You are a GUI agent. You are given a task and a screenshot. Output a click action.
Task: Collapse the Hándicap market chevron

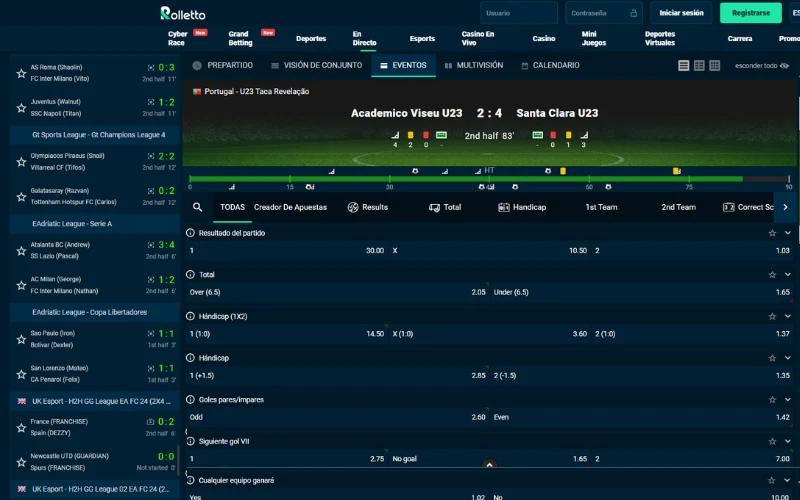788,358
